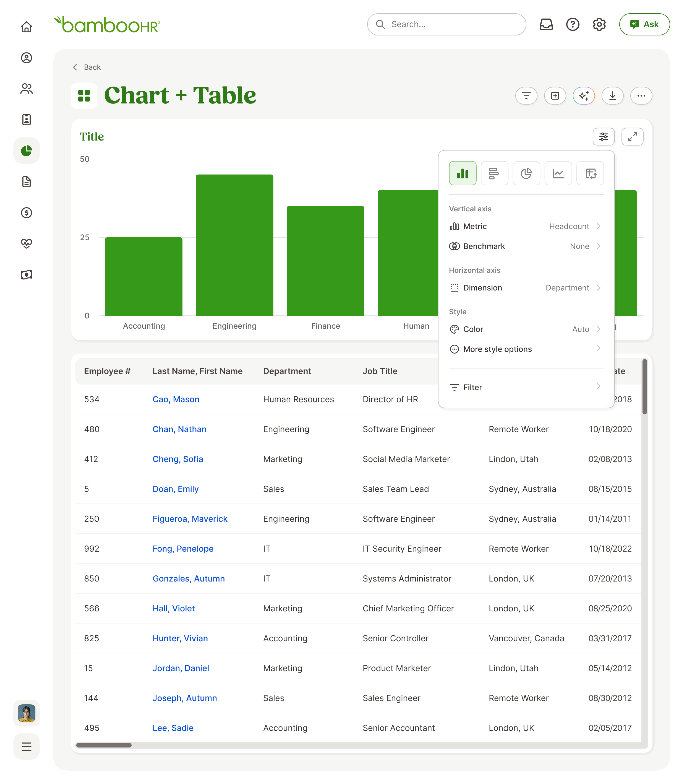Sort by Job Title column header
The height and width of the screenshot is (784, 679).
click(380, 371)
